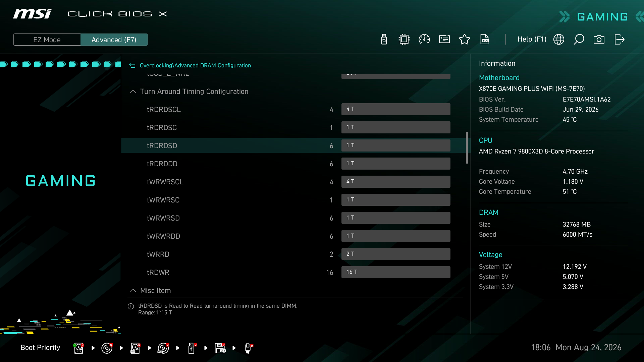Change language using the globe icon
Viewport: 644px width, 362px height.
click(559, 40)
